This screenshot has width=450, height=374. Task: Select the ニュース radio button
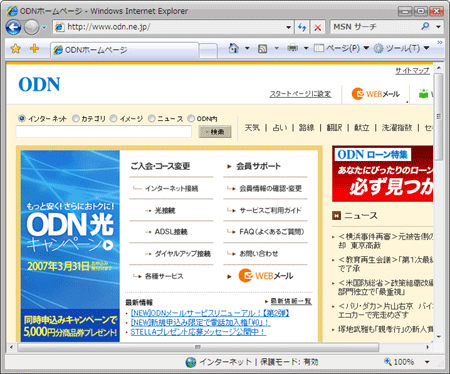tap(152, 118)
